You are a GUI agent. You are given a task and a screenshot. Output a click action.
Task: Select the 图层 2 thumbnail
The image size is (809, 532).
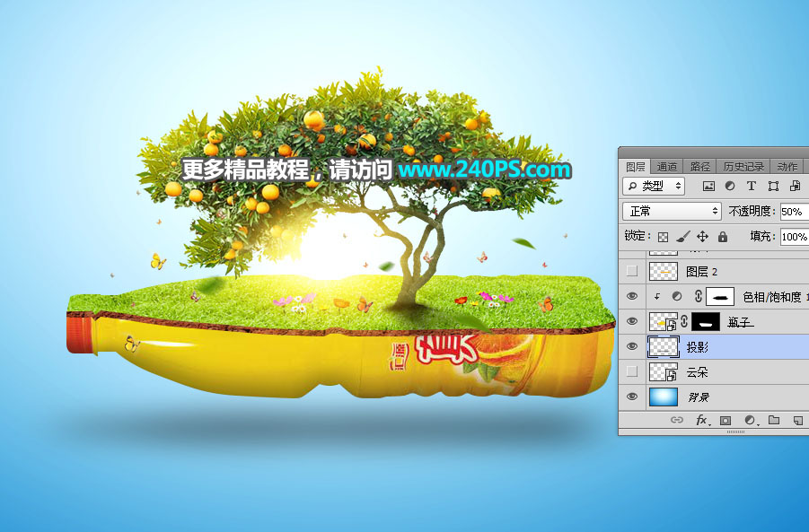point(663,271)
